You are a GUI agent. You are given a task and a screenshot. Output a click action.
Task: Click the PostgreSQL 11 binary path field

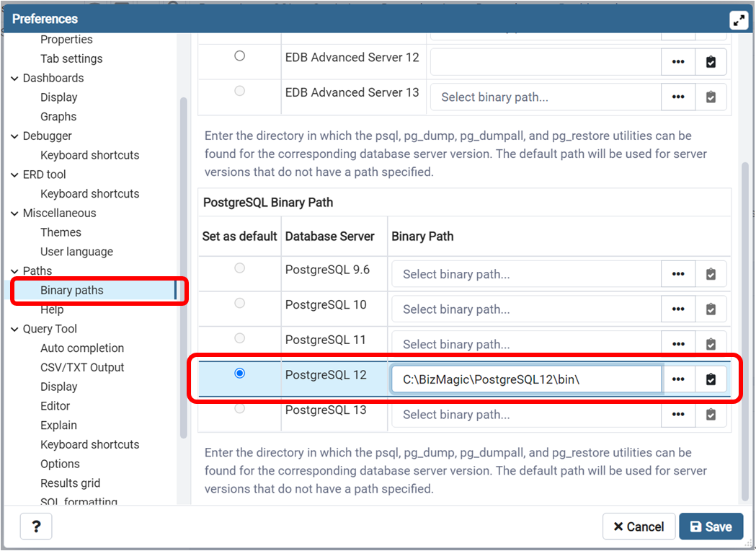(526, 345)
